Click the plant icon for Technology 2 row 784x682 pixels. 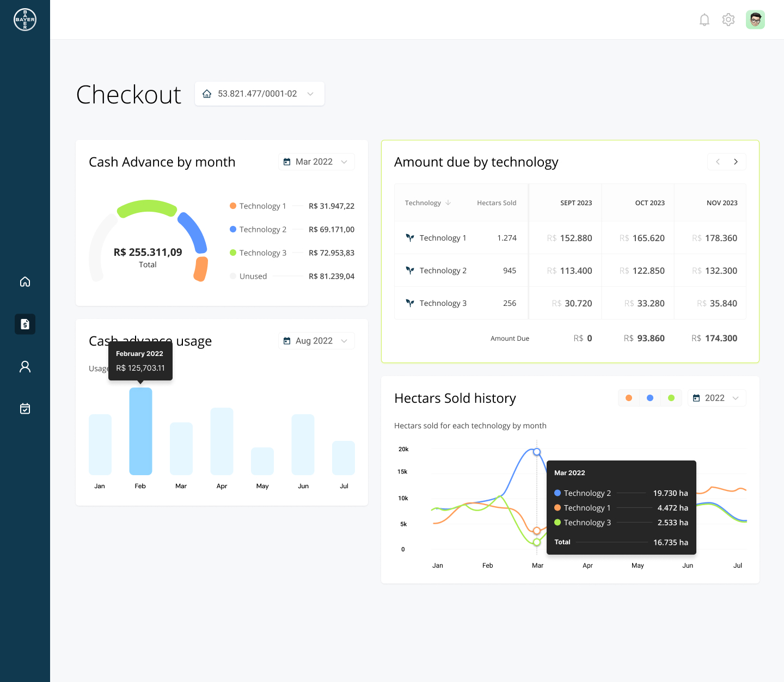click(x=410, y=271)
